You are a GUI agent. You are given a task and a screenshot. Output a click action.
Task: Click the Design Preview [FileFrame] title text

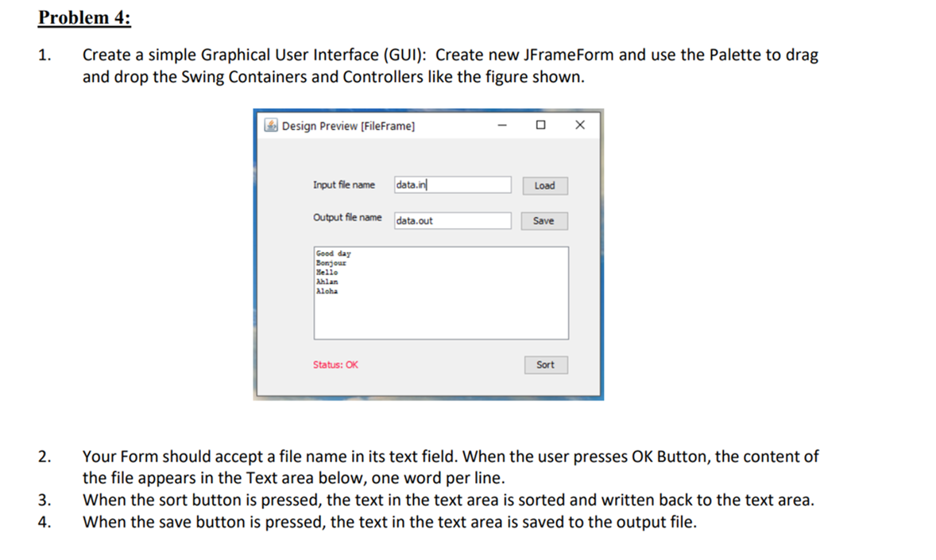click(347, 125)
